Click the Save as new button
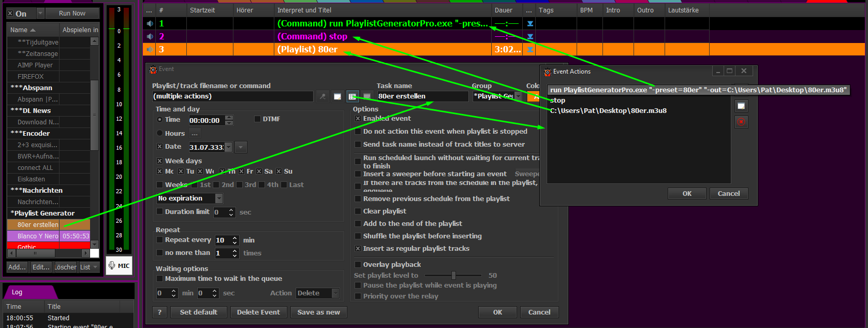868x328 pixels. (x=318, y=312)
